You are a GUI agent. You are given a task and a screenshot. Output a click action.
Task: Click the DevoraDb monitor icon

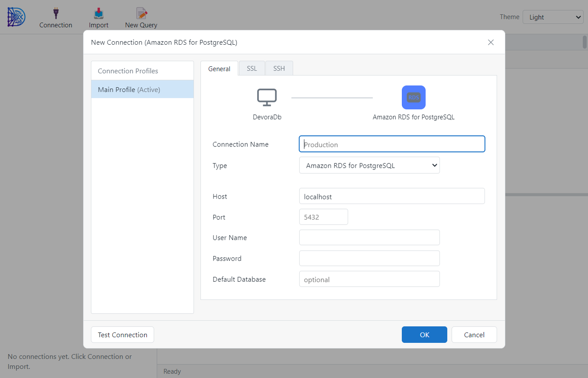(267, 98)
